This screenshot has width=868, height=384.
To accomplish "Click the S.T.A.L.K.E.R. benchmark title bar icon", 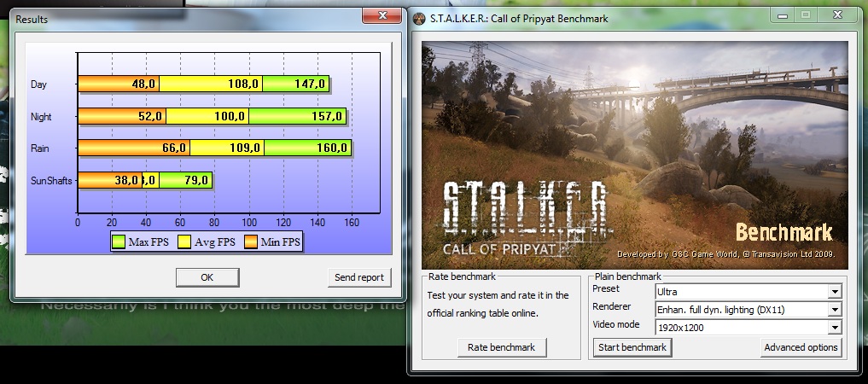I will pos(420,18).
